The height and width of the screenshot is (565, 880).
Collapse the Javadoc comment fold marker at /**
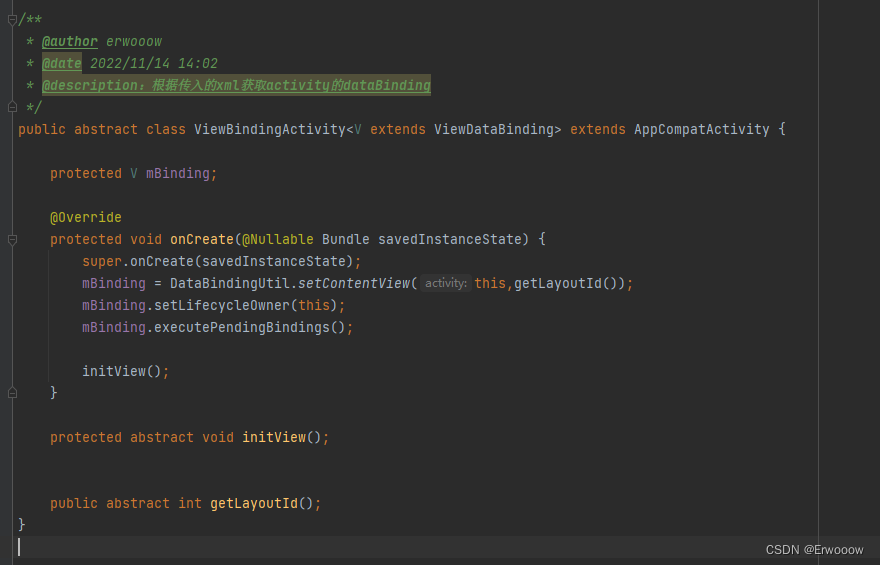[12, 20]
